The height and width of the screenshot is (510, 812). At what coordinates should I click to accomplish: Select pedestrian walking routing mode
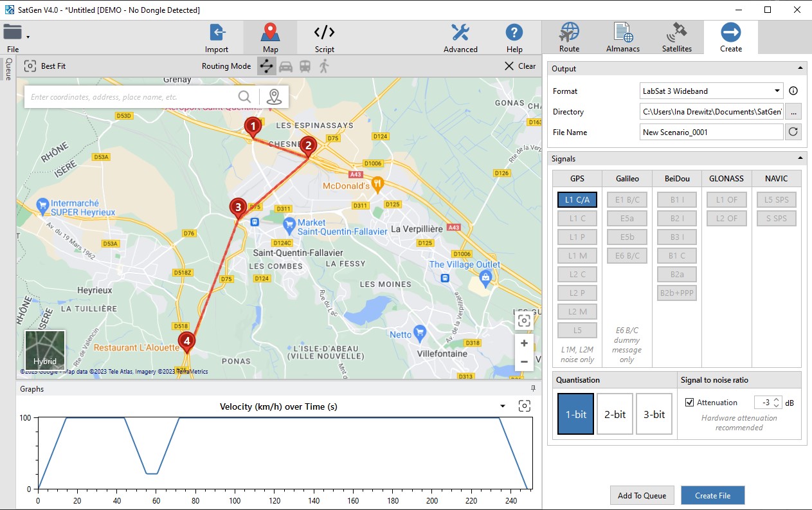[x=324, y=66]
